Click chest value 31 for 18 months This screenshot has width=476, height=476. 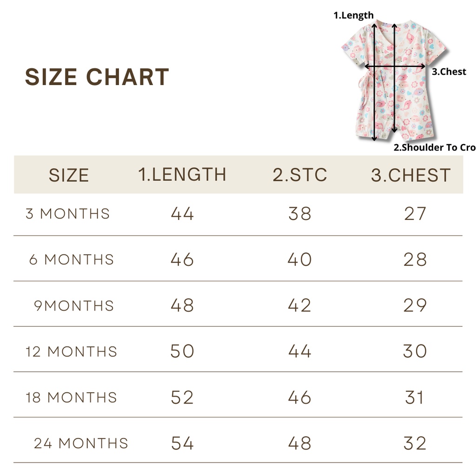(414, 397)
